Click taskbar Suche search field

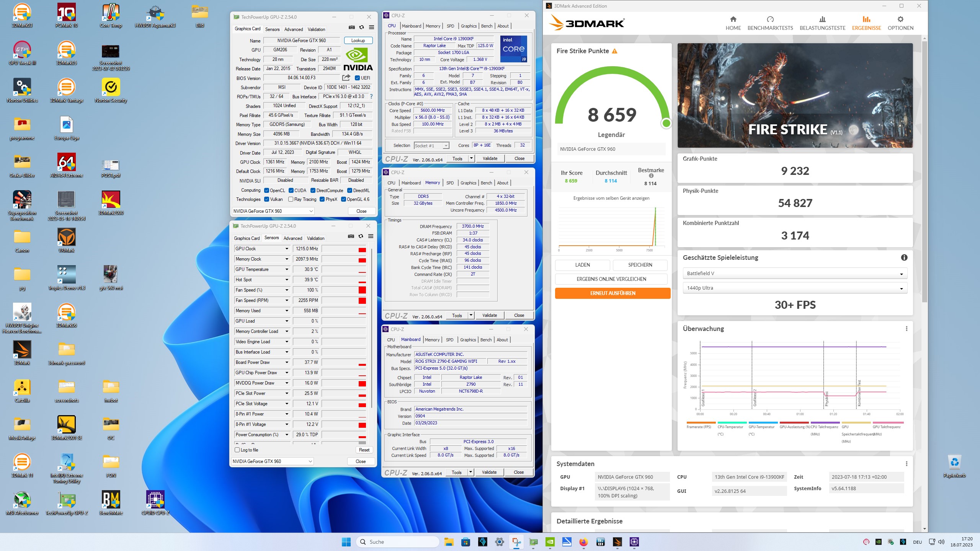[x=398, y=542]
